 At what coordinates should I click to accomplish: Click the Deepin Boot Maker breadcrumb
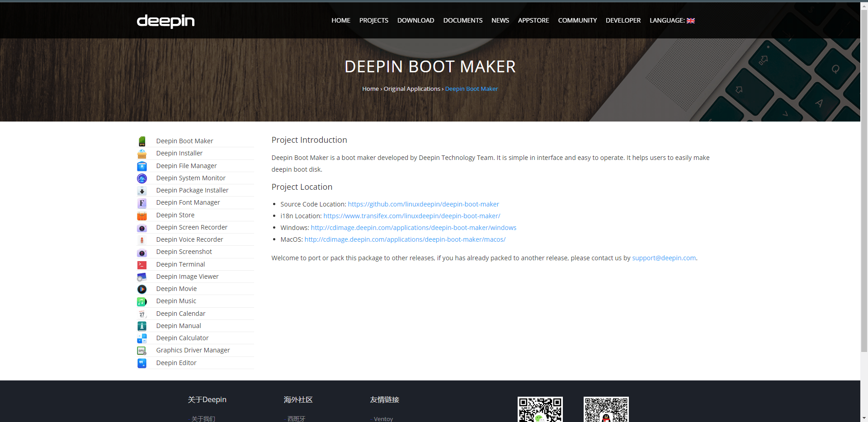point(472,89)
